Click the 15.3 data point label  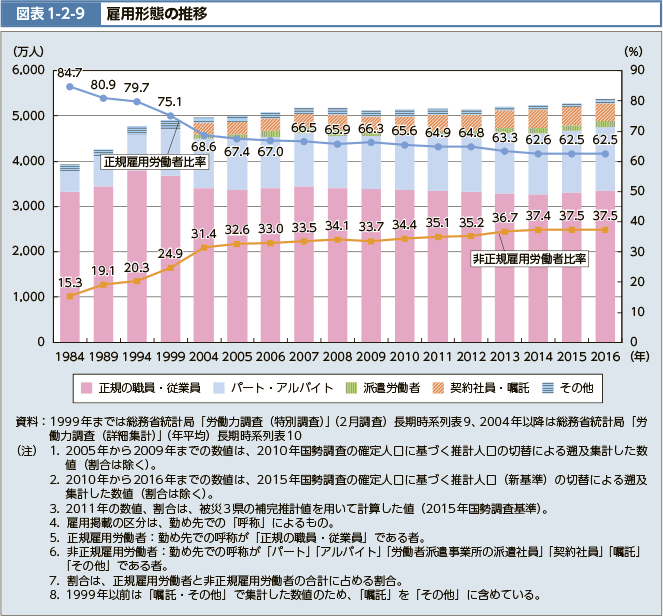coord(69,282)
